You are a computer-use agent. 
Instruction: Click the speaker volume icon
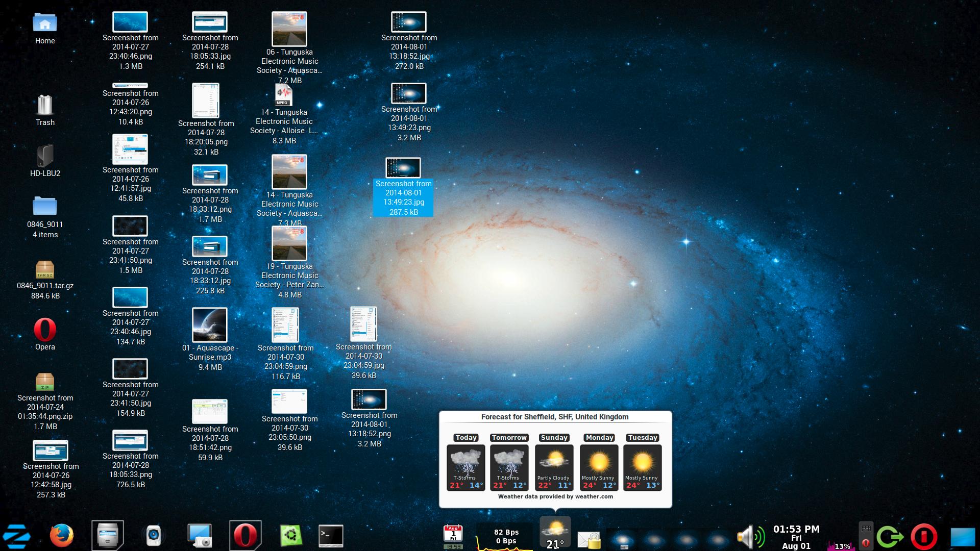point(749,537)
